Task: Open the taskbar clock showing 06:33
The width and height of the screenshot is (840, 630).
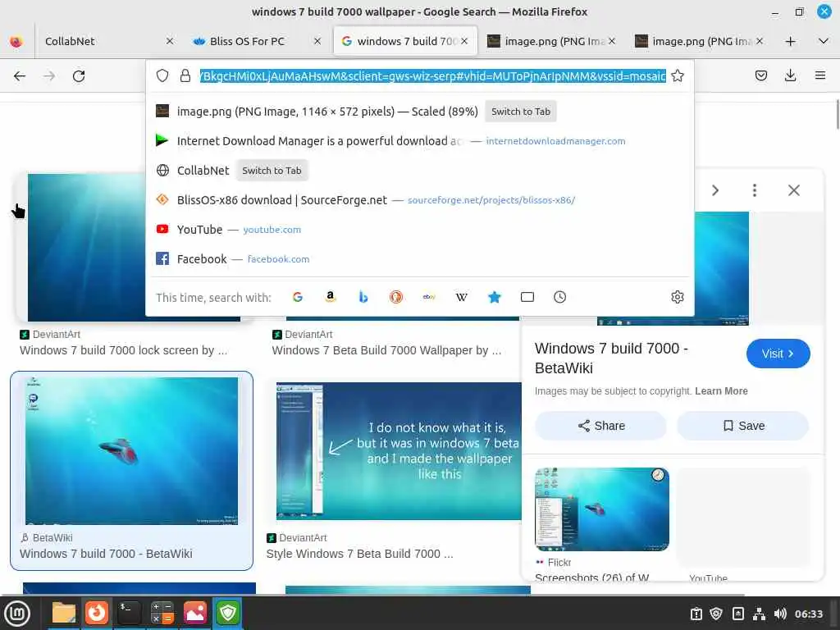Action: pyautogui.click(x=808, y=614)
